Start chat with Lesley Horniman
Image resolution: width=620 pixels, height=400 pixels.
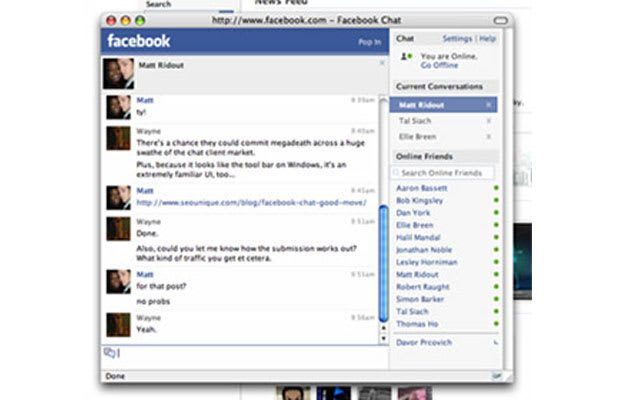[x=427, y=262]
